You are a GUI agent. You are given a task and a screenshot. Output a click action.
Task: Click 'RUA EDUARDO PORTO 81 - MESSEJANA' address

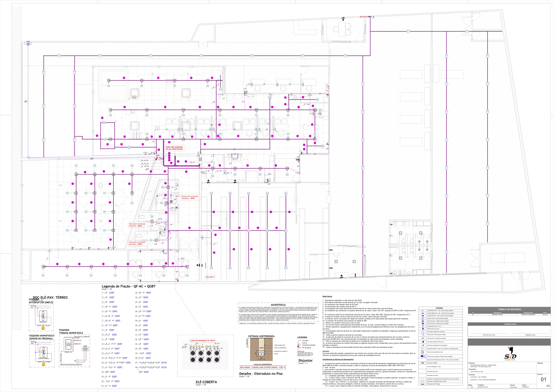pos(483,365)
